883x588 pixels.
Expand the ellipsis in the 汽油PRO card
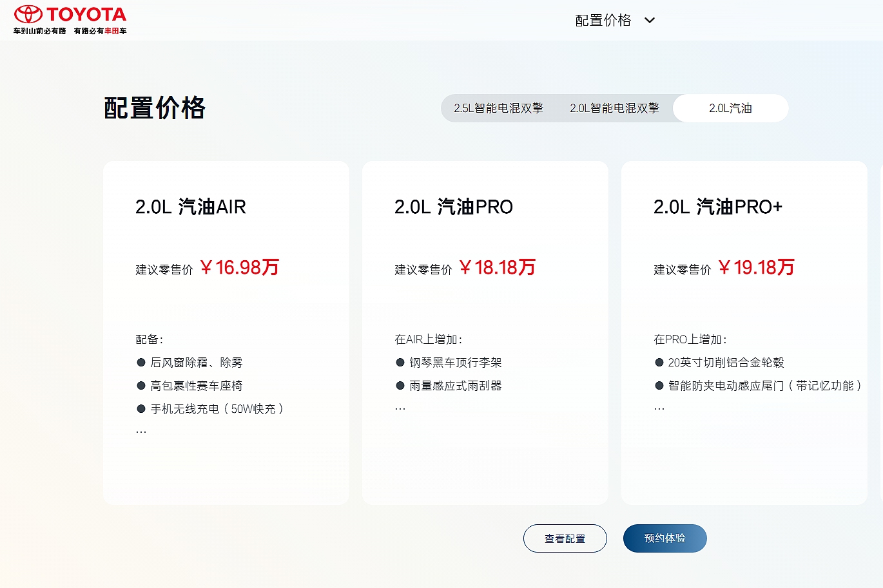400,408
